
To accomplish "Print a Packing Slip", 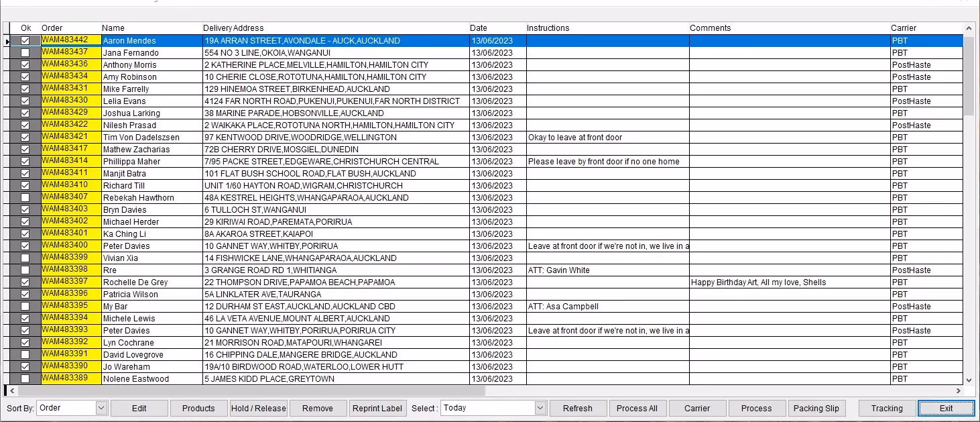I will pyautogui.click(x=817, y=408).
